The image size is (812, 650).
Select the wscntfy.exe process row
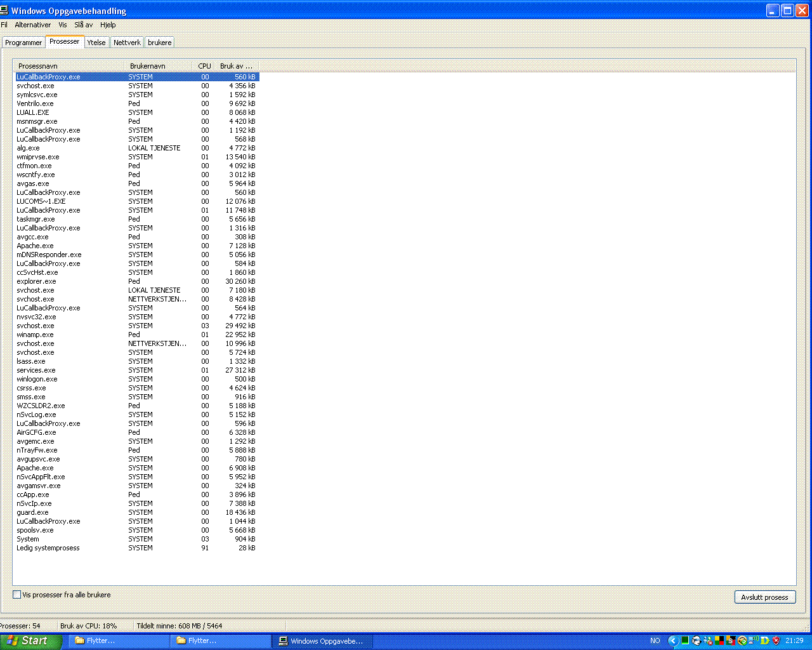[137, 175]
